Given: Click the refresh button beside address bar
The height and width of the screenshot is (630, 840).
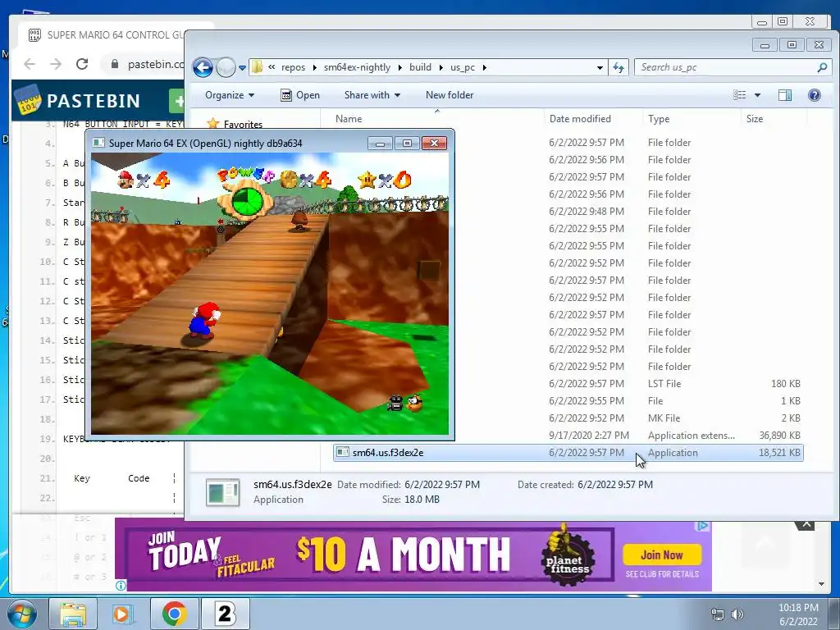Looking at the screenshot, I should 619,67.
